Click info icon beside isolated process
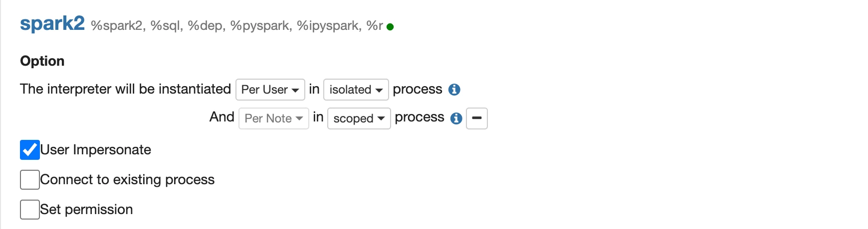The width and height of the screenshot is (868, 229). coord(454,90)
